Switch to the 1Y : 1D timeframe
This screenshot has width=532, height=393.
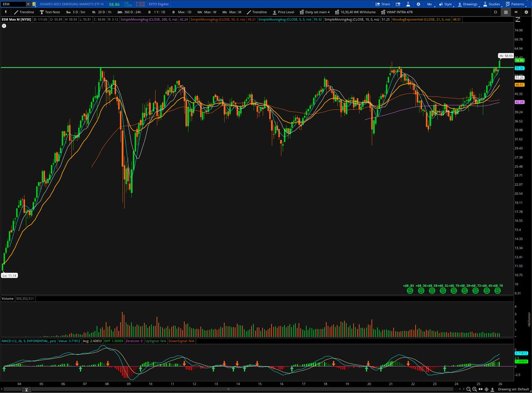(x=156, y=12)
